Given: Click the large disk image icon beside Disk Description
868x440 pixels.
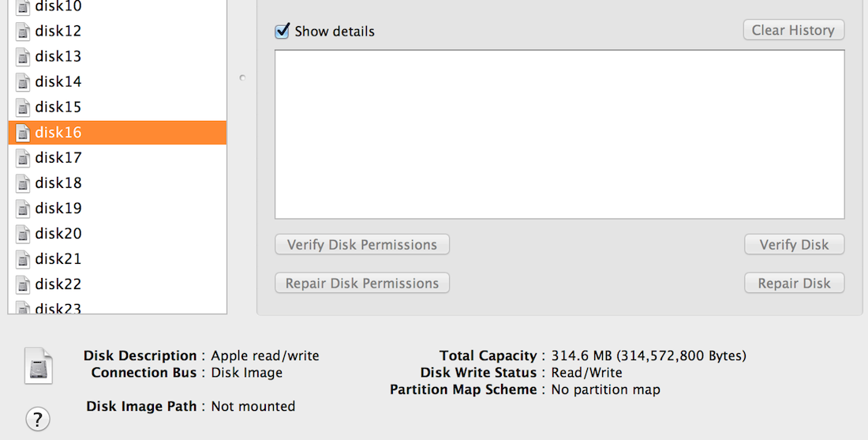Looking at the screenshot, I should point(38,366).
